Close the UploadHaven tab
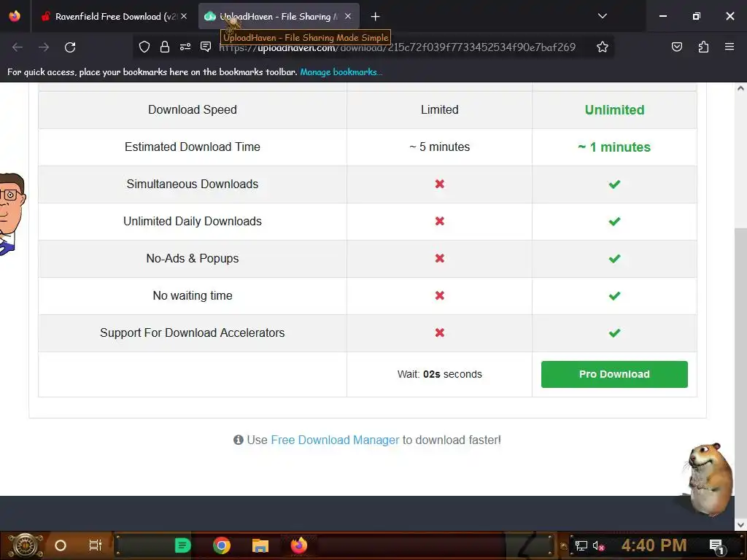Viewport: 747px width, 560px height. [x=348, y=16]
